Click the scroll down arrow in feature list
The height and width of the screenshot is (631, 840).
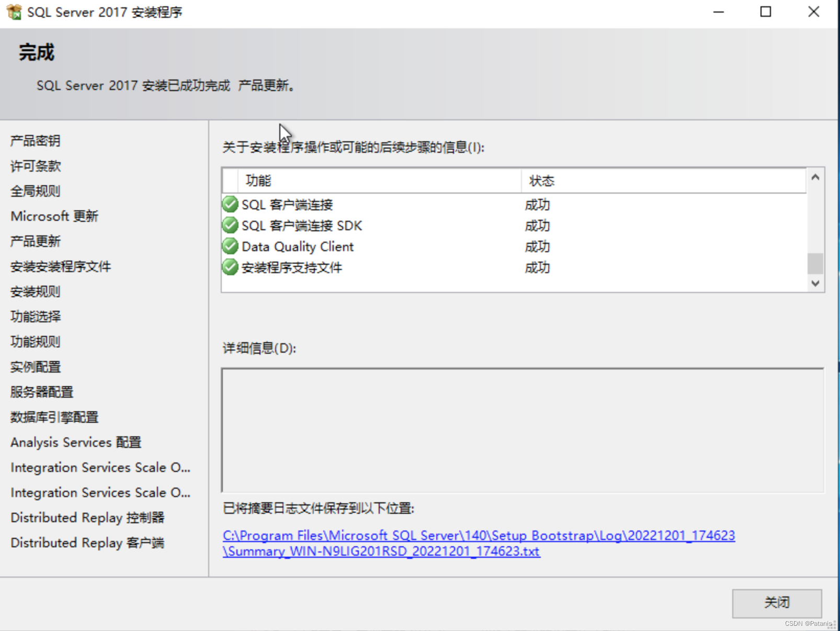click(x=815, y=283)
